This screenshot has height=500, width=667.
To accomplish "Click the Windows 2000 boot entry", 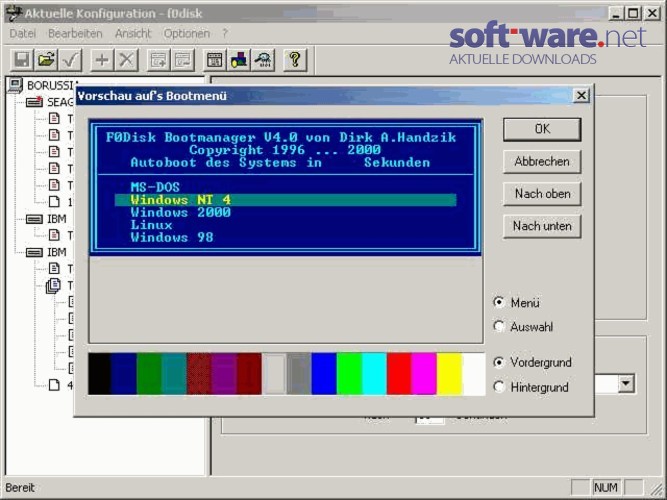I will pyautogui.click(x=180, y=212).
